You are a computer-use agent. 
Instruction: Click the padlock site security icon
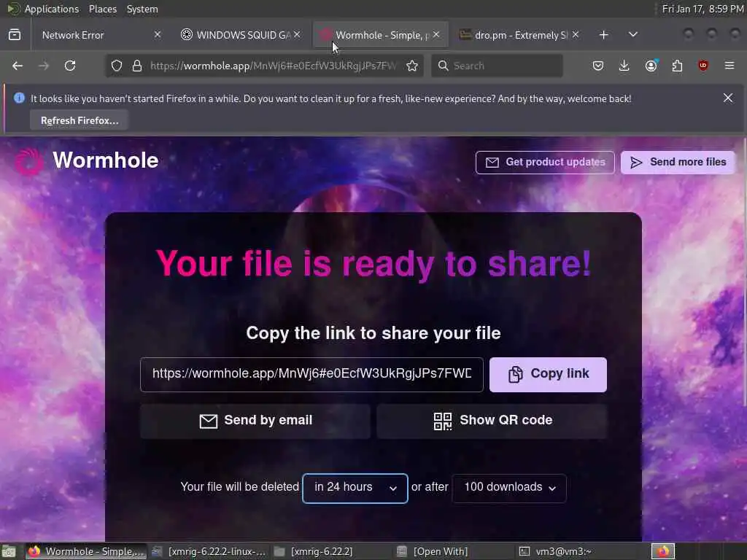coord(137,66)
